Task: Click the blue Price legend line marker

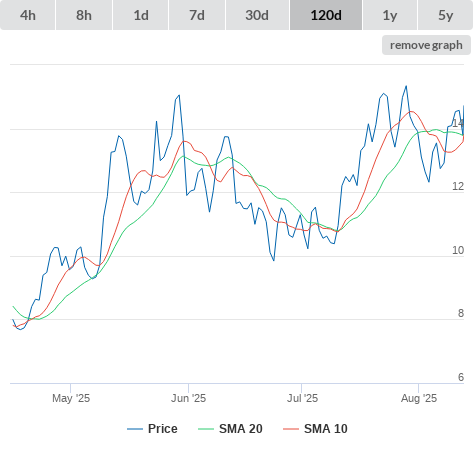Action: [135, 429]
